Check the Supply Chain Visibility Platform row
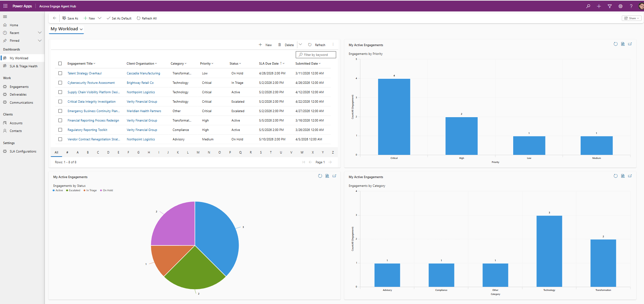The image size is (644, 304). (60, 92)
